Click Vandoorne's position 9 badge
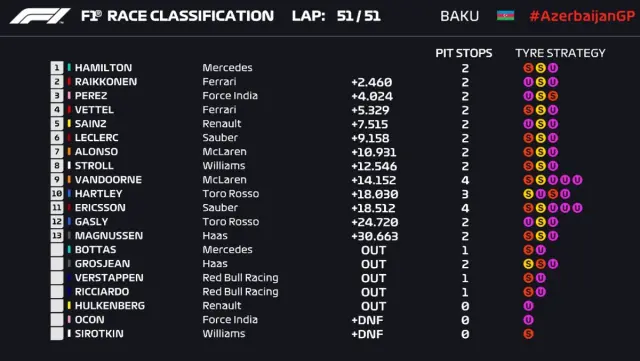Screen dimensions: 640x361 [x=57, y=180]
